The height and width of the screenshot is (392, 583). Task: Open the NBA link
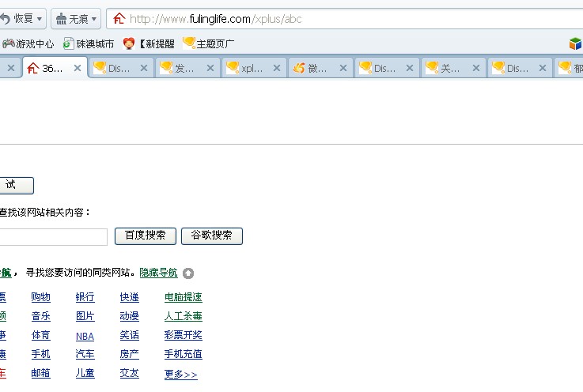click(x=85, y=336)
